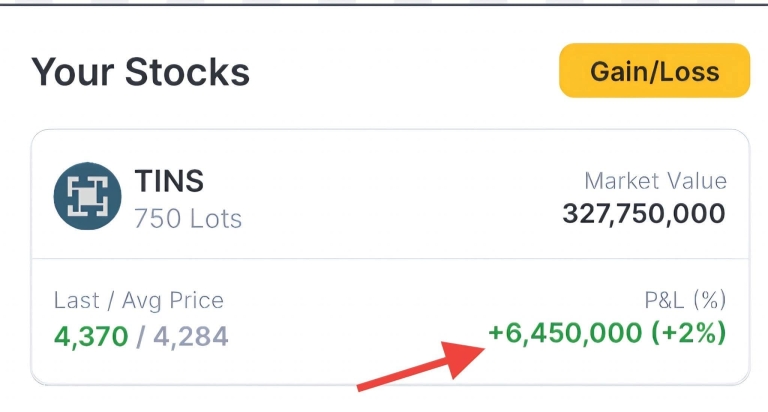
Task: Select the 327,750,000 market value figure
Action: (644, 214)
